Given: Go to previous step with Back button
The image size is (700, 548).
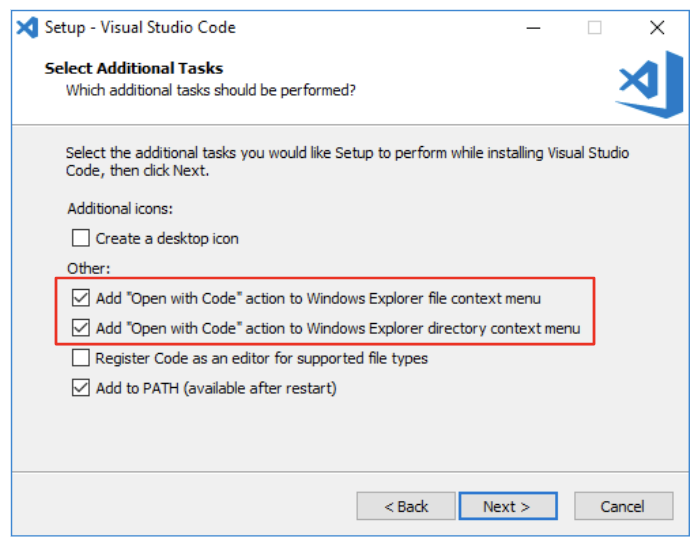Looking at the screenshot, I should click(406, 506).
